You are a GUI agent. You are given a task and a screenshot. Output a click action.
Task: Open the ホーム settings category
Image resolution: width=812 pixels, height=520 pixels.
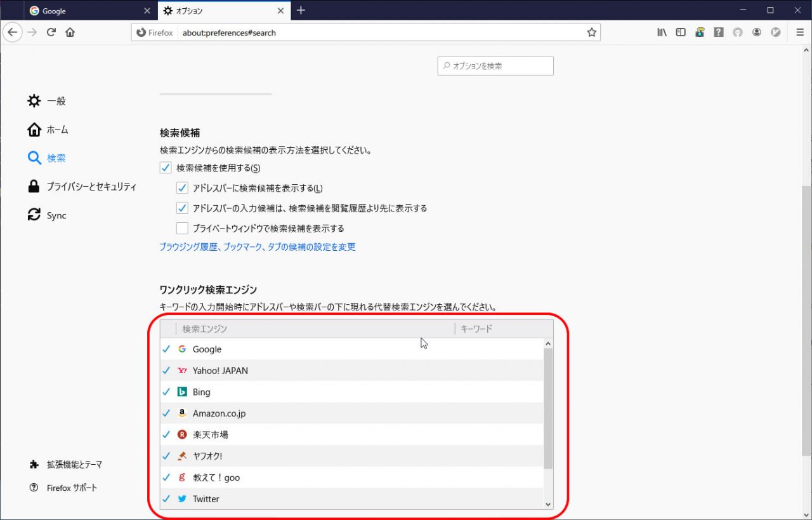pyautogui.click(x=48, y=130)
